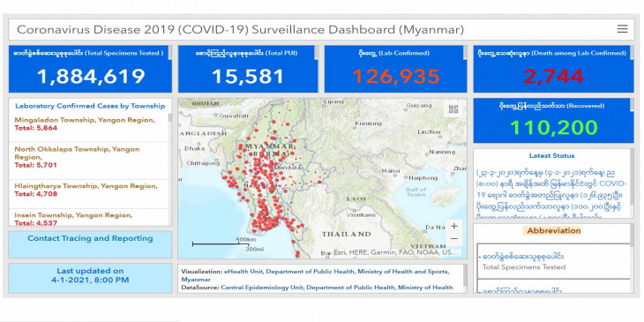
Task: Open the hamburger menu in dashboard header
Action: click(622, 29)
